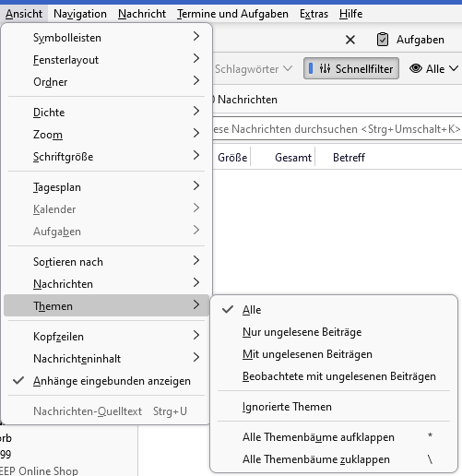
Task: Close the tab with the X icon
Action: click(350, 40)
